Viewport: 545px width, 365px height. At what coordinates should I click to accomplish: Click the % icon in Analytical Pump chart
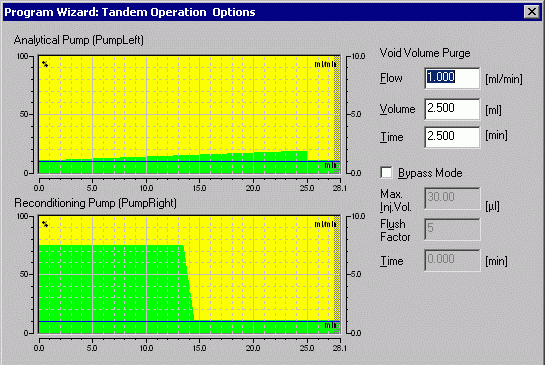45,64
